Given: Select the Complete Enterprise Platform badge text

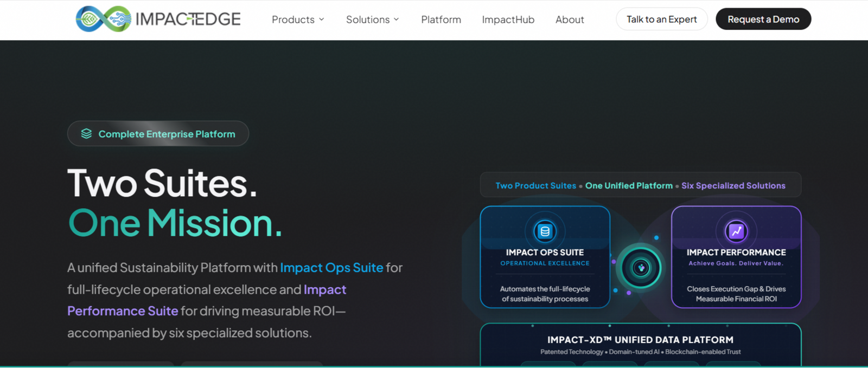Looking at the screenshot, I should pyautogui.click(x=167, y=134).
